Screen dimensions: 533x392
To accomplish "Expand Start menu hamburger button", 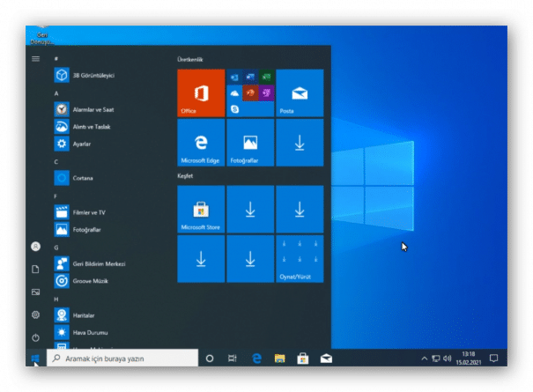I will (x=35, y=59).
